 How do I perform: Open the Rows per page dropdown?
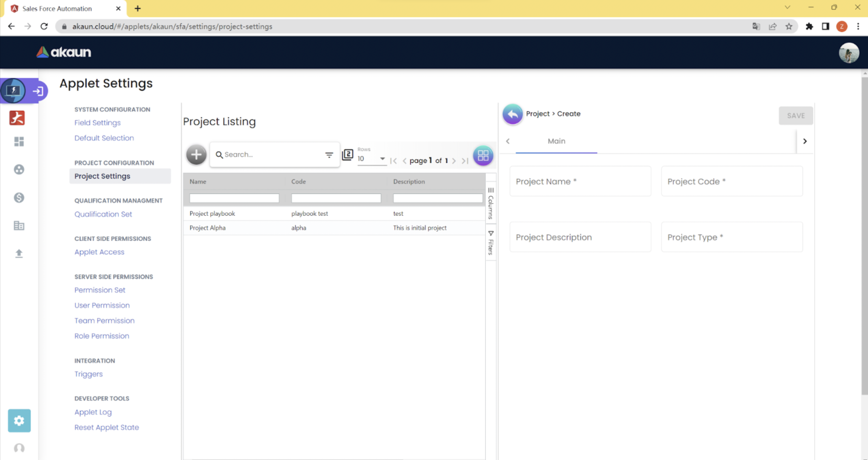372,159
